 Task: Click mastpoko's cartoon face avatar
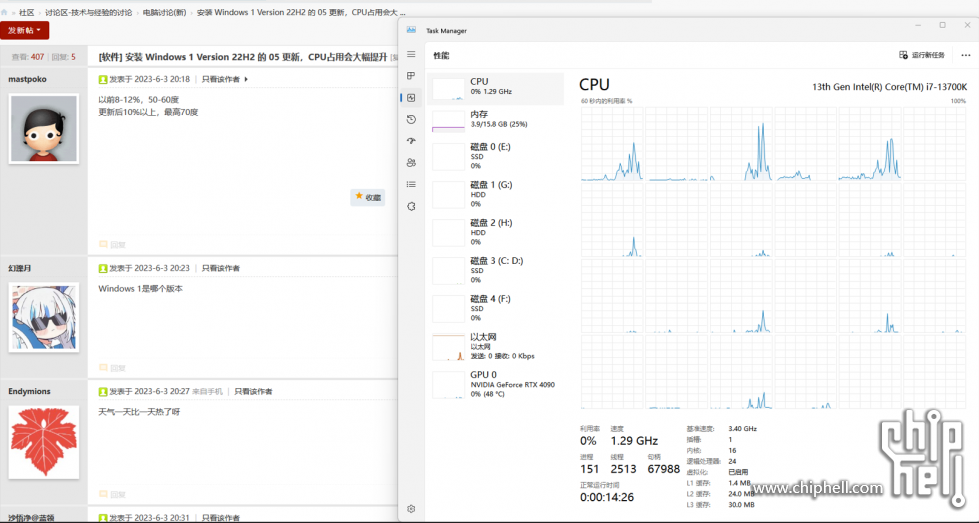tap(44, 129)
